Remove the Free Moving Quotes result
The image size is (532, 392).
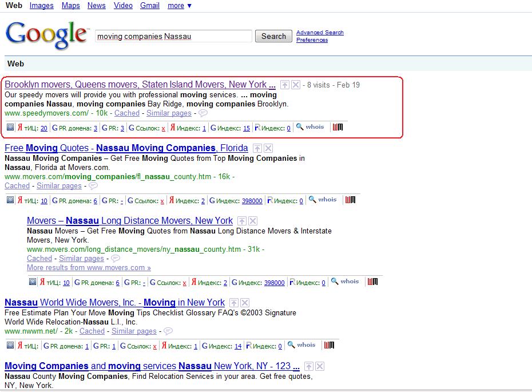(x=268, y=148)
